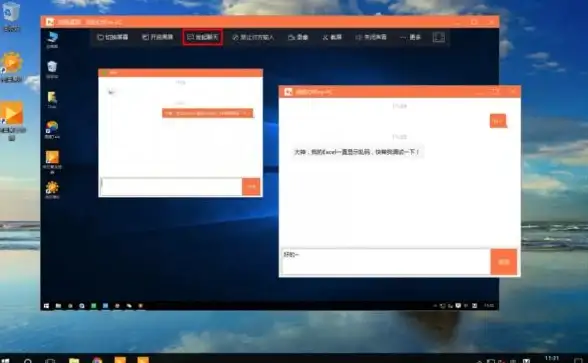Maximize the remote control window
Screen dimensions: 588x363
point(474,22)
